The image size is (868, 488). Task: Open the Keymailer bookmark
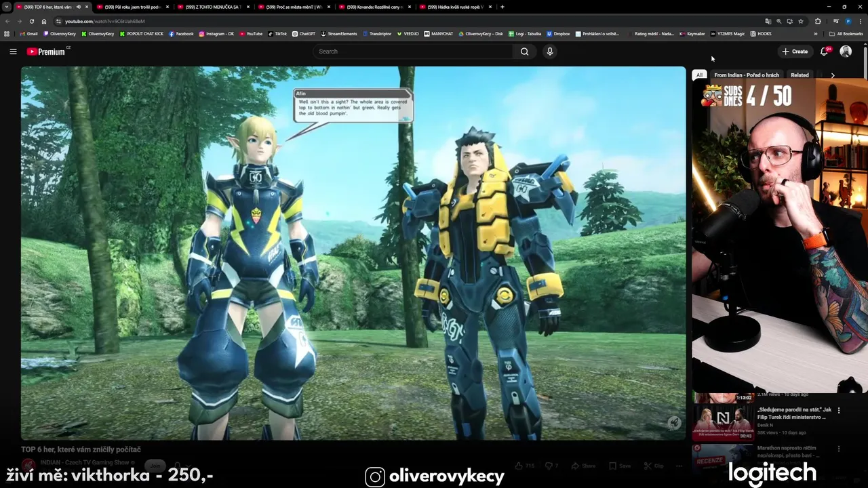click(x=692, y=33)
